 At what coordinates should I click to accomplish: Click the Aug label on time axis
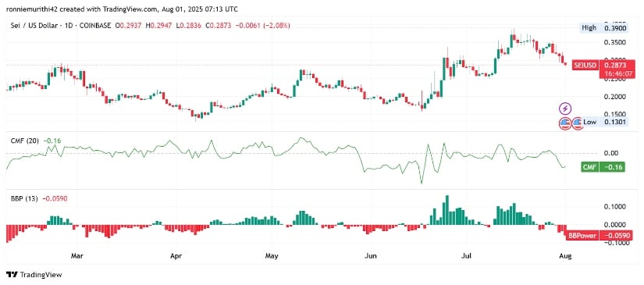click(x=566, y=256)
